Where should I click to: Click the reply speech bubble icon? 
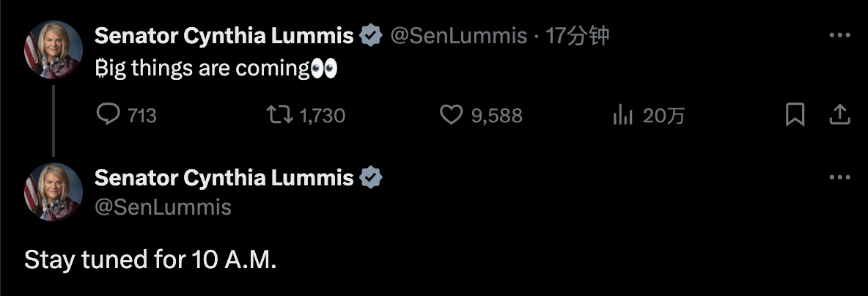tap(108, 114)
